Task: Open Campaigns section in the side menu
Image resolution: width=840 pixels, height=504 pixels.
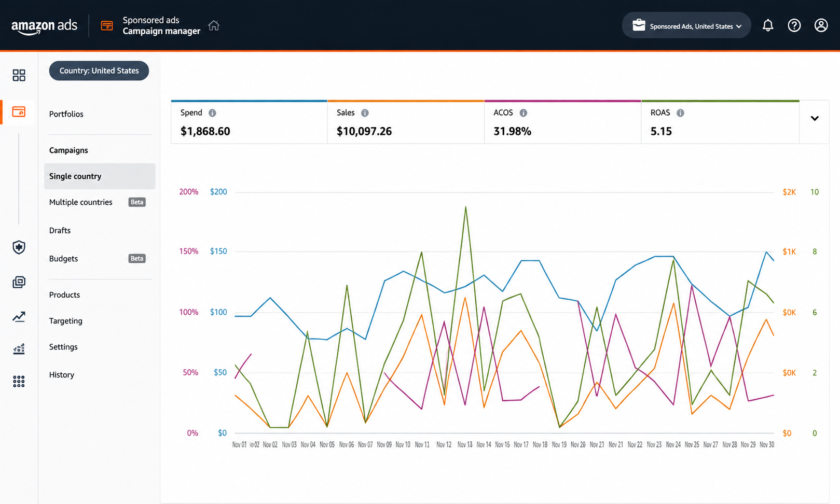Action: coord(68,150)
